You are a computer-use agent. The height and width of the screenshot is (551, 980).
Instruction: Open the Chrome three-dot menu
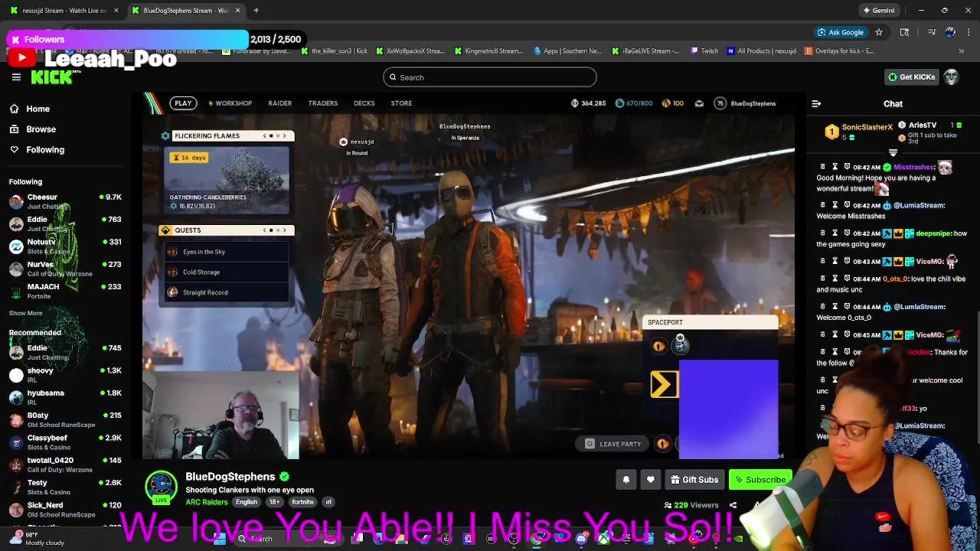[968, 32]
